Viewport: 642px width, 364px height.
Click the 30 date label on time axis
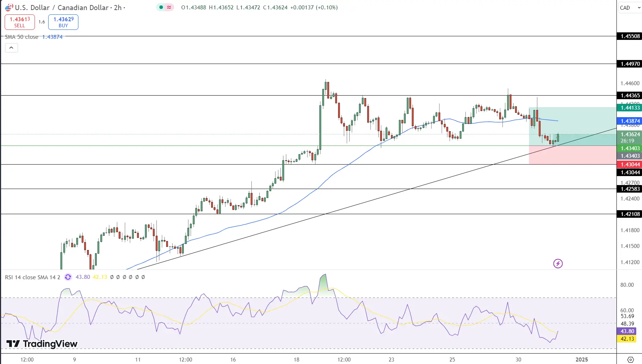click(x=518, y=359)
